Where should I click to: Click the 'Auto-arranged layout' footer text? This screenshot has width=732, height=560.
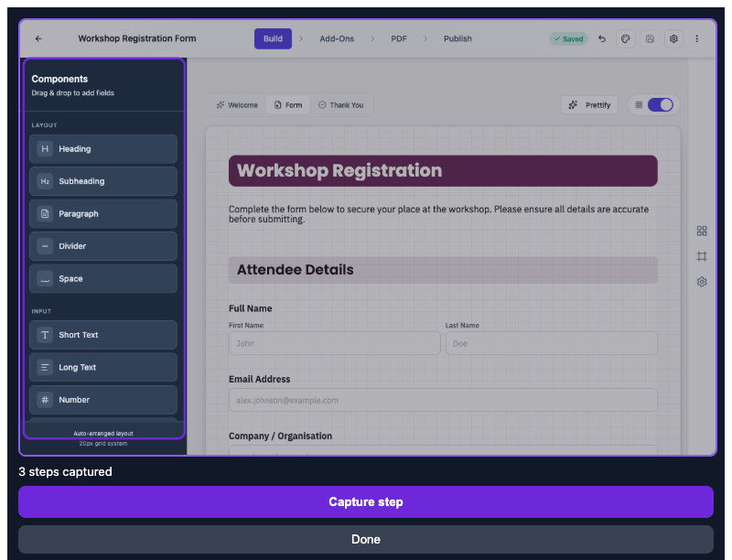pyautogui.click(x=103, y=434)
